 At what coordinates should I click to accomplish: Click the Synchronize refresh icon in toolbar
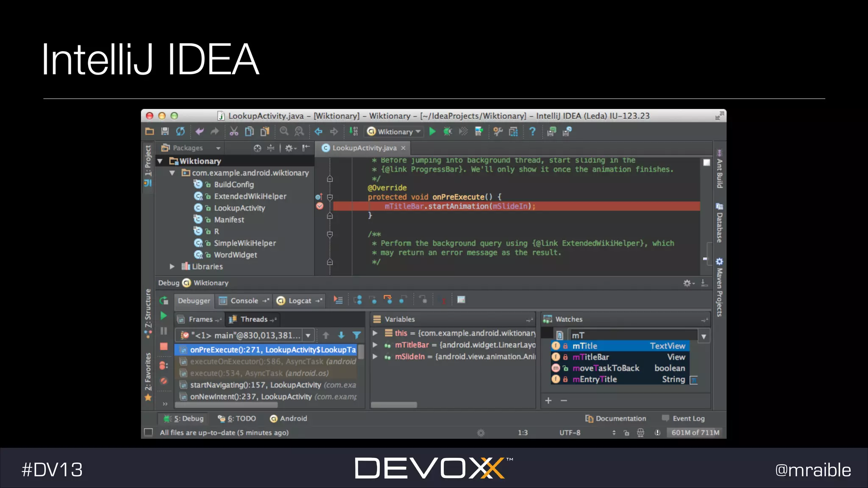click(x=181, y=132)
